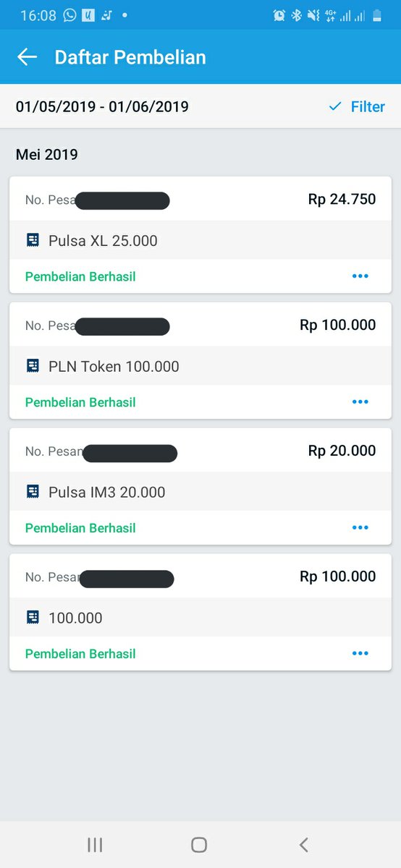401x868 pixels.
Task: Tap the Mei 2019 section header
Action: tap(47, 154)
